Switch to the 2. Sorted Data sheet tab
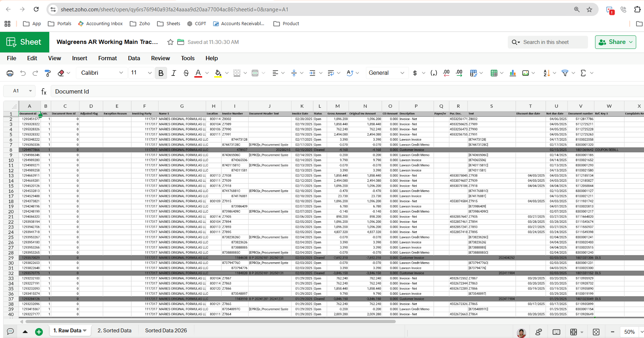Screen dimensions: 644x338 [115, 331]
